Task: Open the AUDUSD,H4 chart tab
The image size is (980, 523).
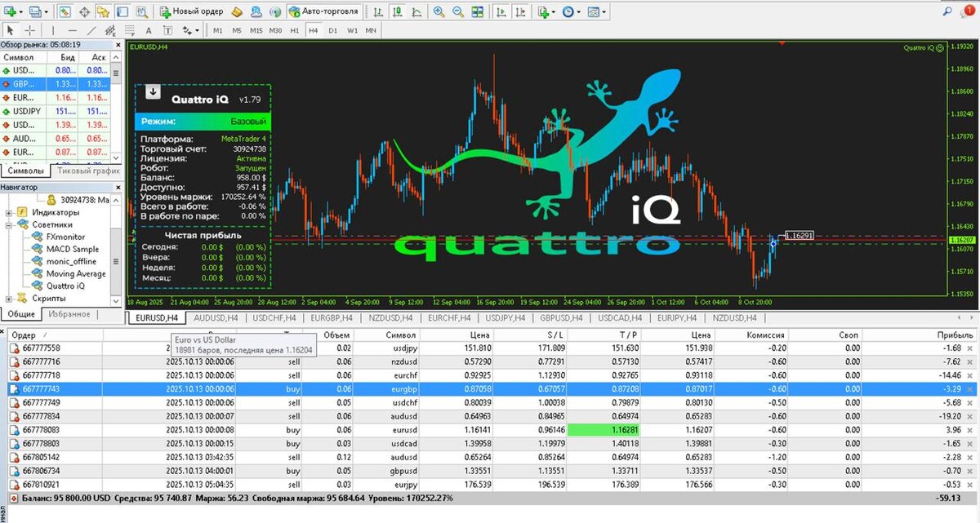Action: coord(216,318)
